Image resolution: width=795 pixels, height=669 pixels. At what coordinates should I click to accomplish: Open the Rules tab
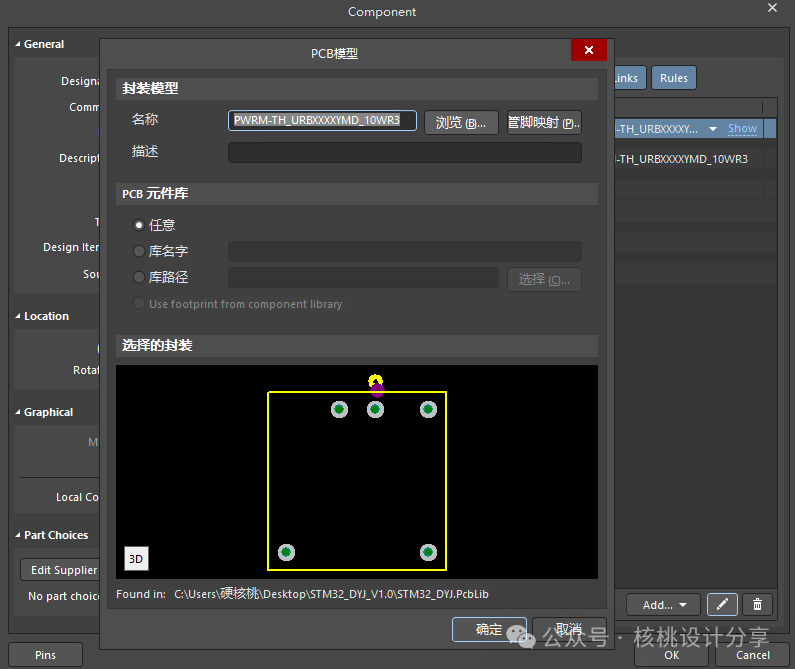[673, 78]
